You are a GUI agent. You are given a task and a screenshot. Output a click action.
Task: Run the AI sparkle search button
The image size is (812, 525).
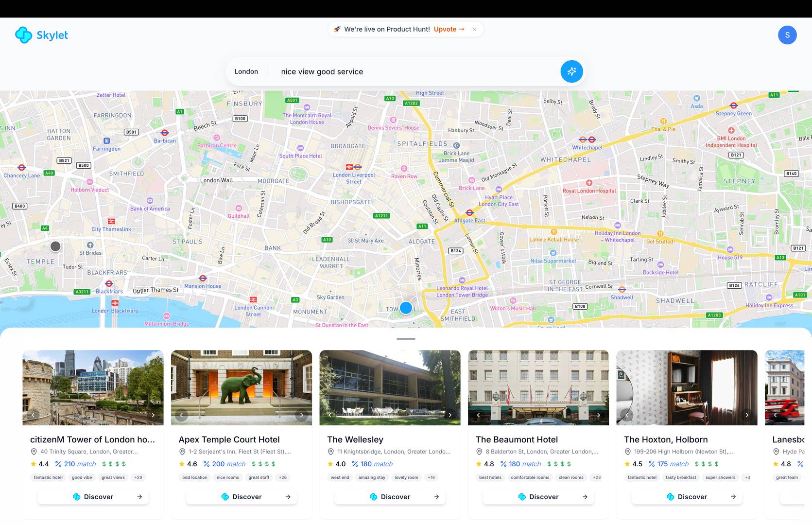pyautogui.click(x=571, y=71)
